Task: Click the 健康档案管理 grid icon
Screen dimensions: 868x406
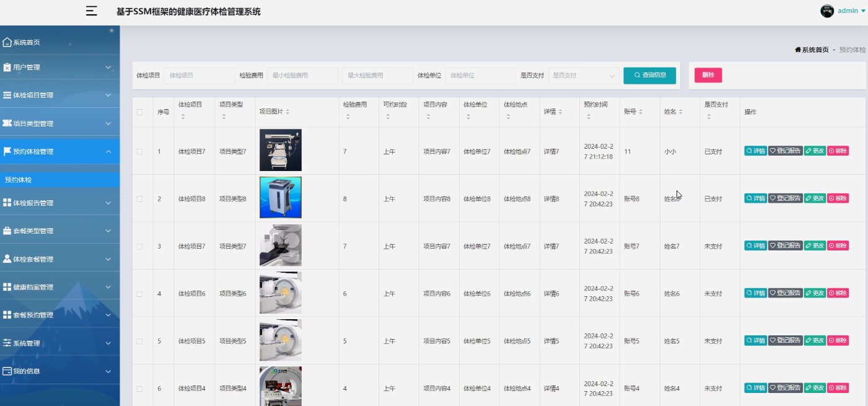Action: (x=7, y=287)
